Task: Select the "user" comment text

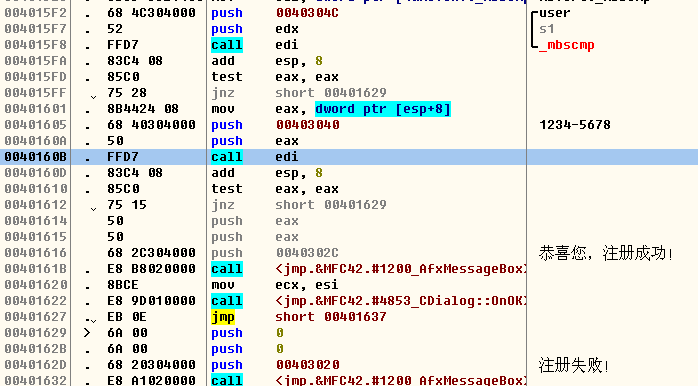Action: [554, 13]
